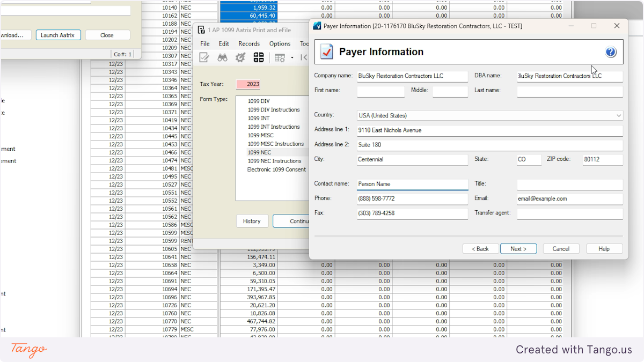Image resolution: width=644 pixels, height=362 pixels.
Task: Click the Phone field
Action: click(x=412, y=199)
